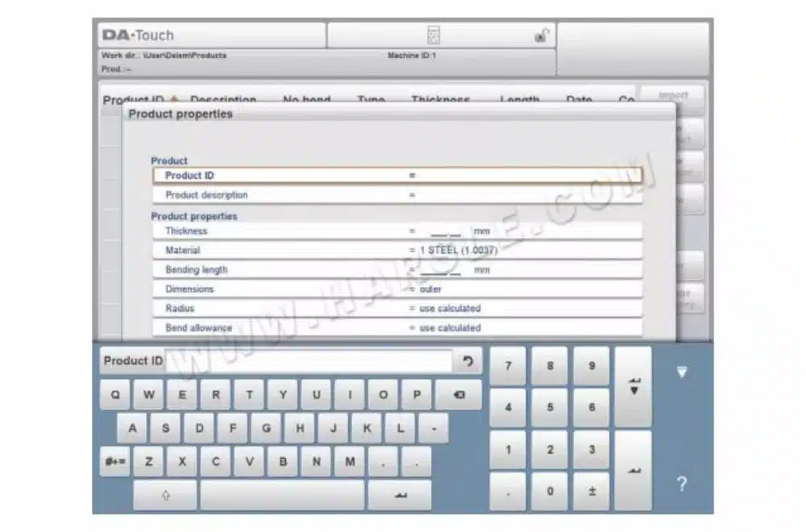The width and height of the screenshot is (806, 532).
Task: Select the Bending length field
Action: pyautogui.click(x=397, y=270)
